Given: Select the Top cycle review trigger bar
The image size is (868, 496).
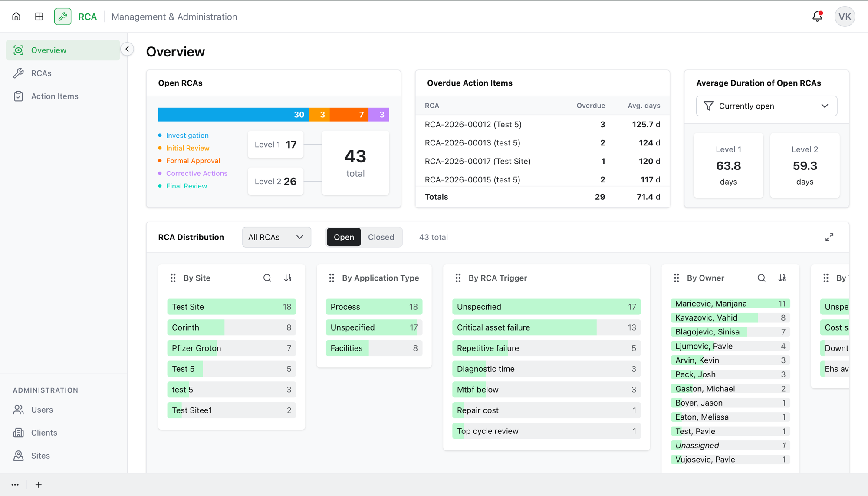Looking at the screenshot, I should coord(546,431).
